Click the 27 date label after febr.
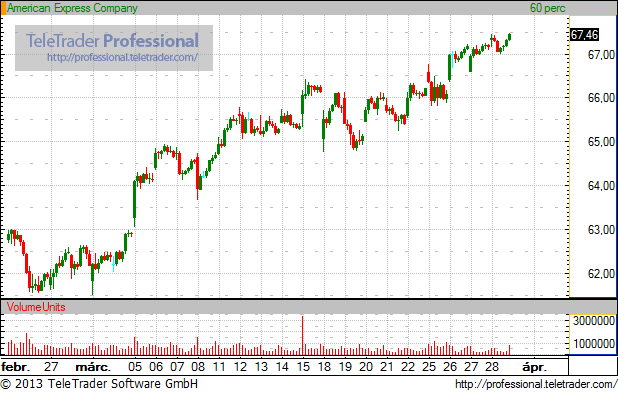 point(51,367)
